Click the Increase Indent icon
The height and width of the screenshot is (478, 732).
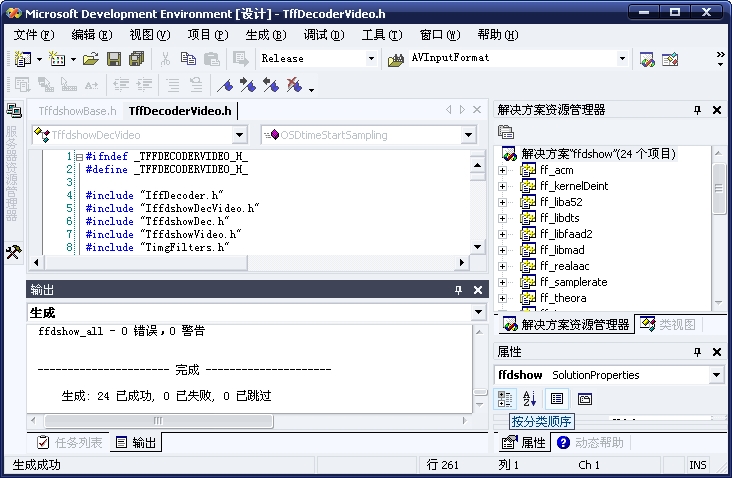coord(144,85)
